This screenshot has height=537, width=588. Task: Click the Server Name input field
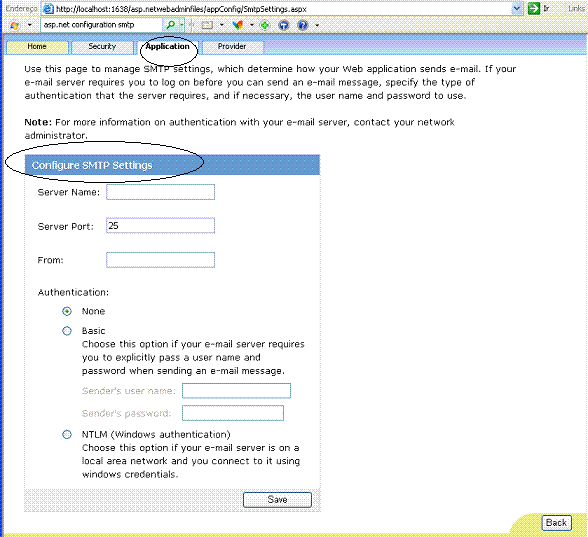(160, 192)
